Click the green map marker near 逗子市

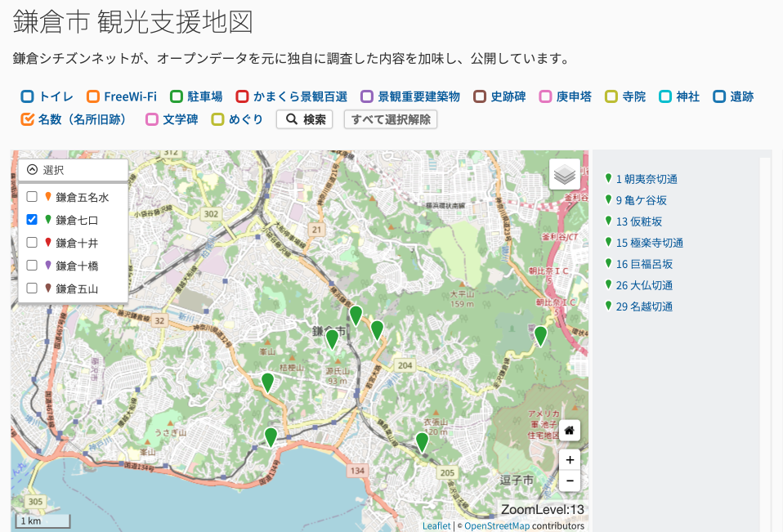click(x=422, y=442)
